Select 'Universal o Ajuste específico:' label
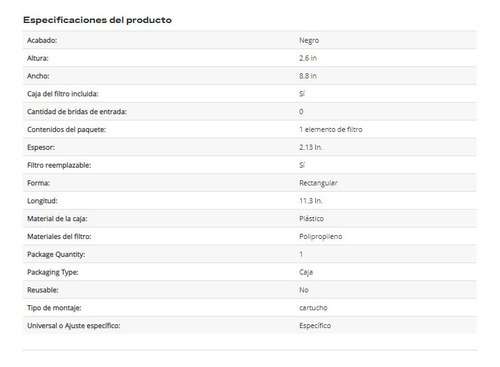 click(74, 326)
